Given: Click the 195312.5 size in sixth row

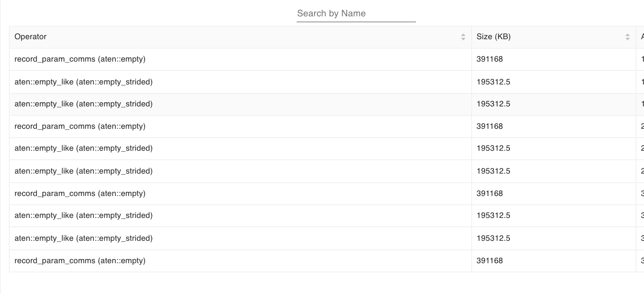Looking at the screenshot, I should click(494, 171).
